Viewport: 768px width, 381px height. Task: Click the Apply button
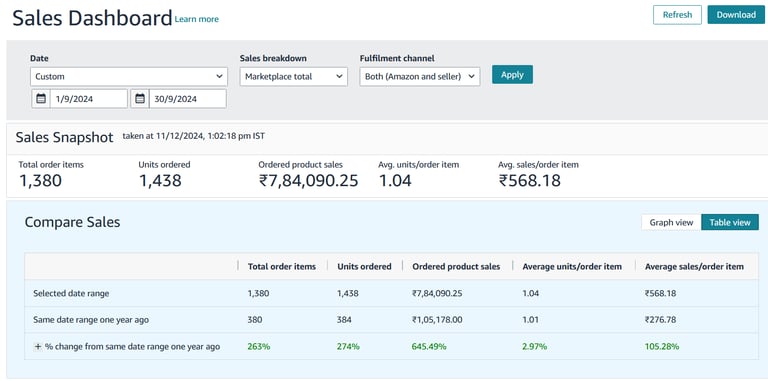pyautogui.click(x=512, y=75)
